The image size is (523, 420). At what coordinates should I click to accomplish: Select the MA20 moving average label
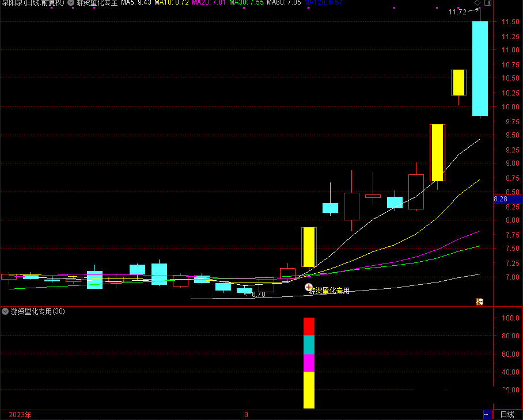point(208,3)
